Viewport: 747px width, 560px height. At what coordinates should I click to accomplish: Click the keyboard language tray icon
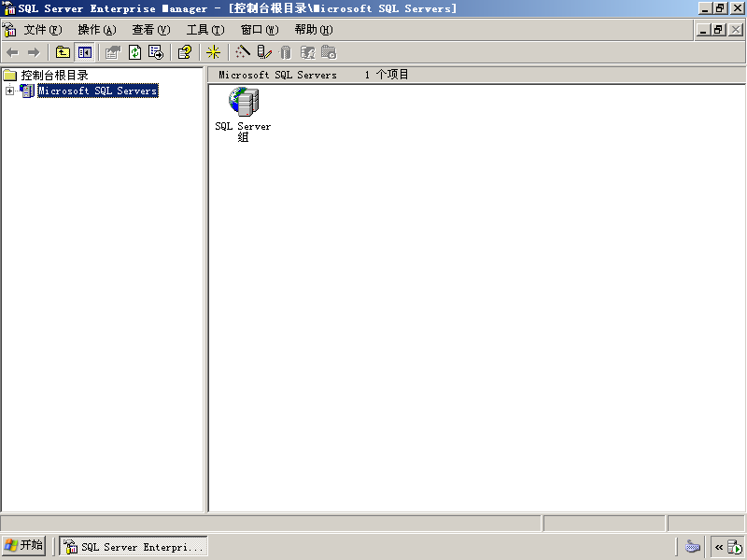pyautogui.click(x=693, y=546)
